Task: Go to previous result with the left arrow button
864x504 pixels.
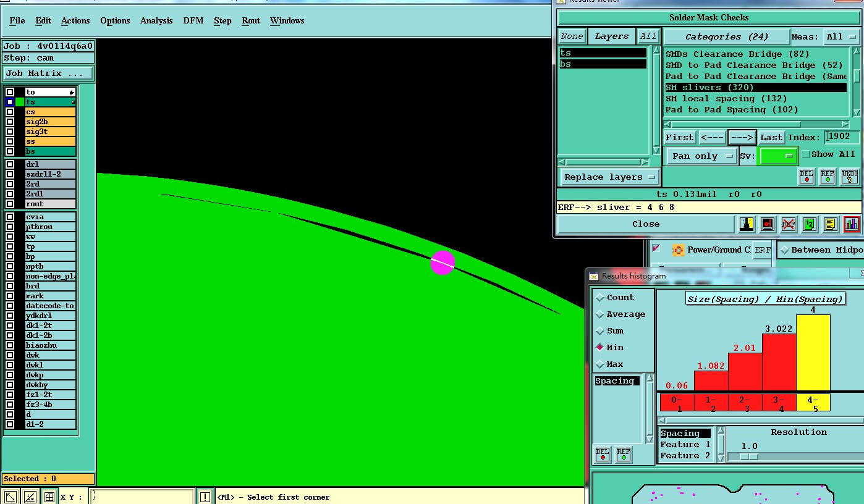Action: point(713,138)
